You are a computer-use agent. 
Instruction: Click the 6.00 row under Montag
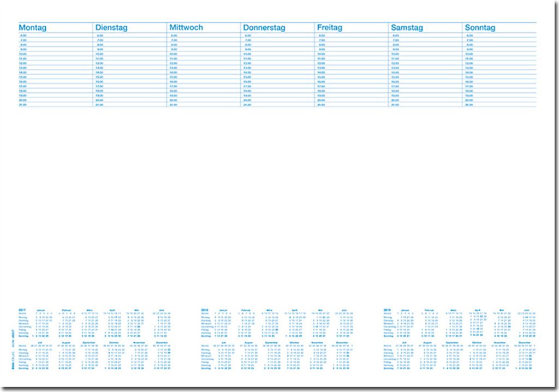23,35
